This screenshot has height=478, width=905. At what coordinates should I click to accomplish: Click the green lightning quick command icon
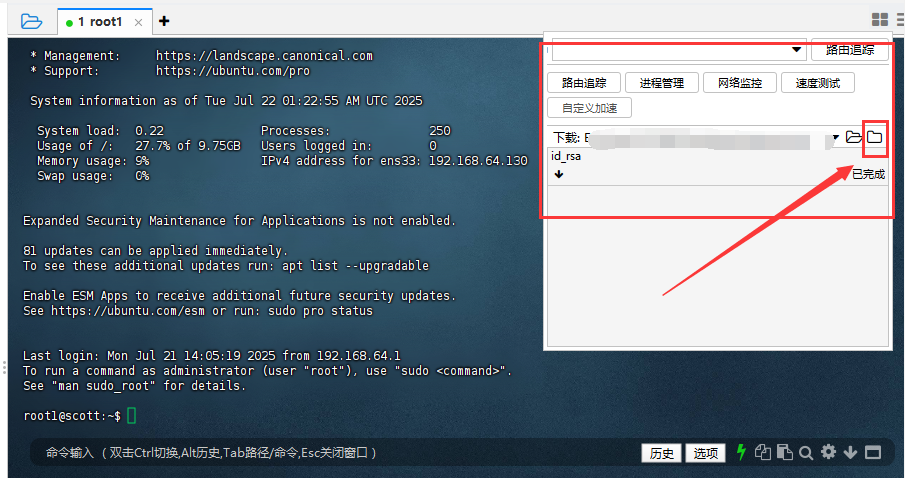point(741,452)
